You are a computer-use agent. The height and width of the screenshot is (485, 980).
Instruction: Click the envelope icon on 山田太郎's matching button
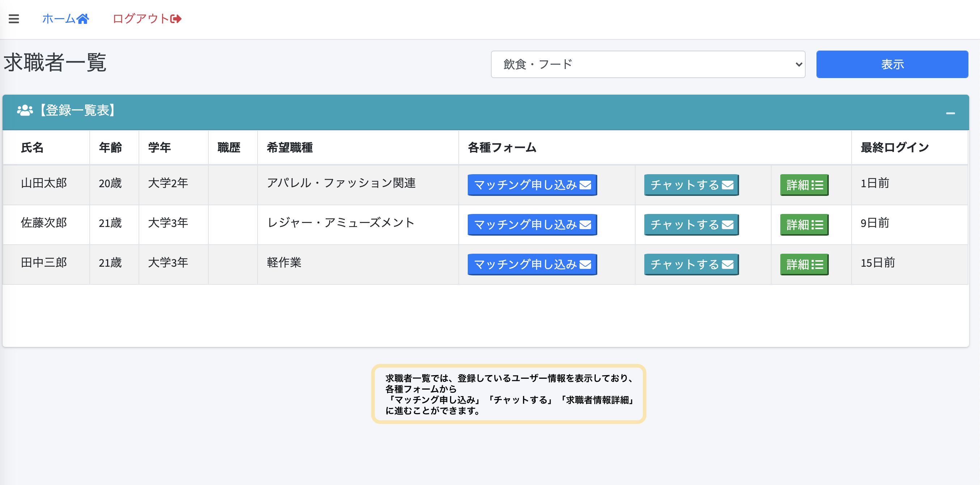pos(585,185)
